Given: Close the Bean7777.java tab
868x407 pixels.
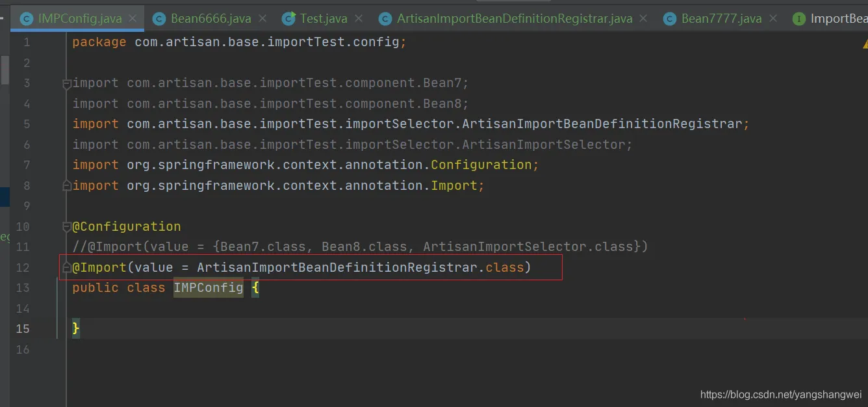Looking at the screenshot, I should tap(772, 19).
